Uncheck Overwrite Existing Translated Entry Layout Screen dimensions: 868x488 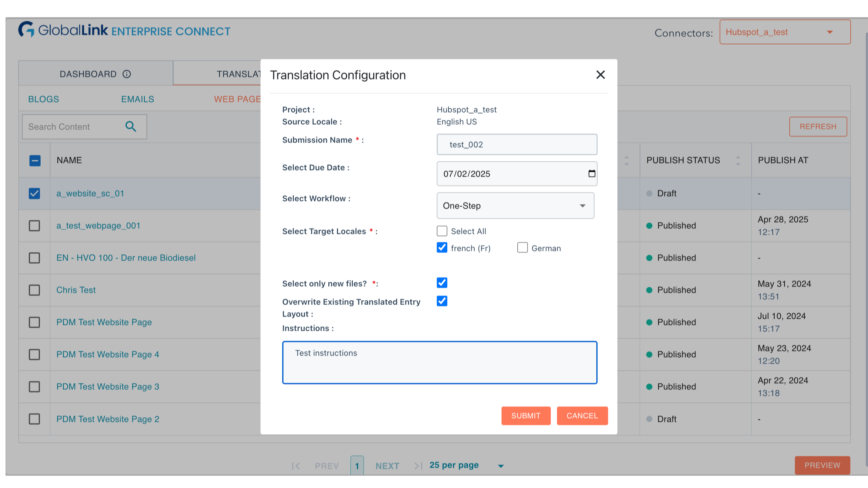tap(442, 301)
